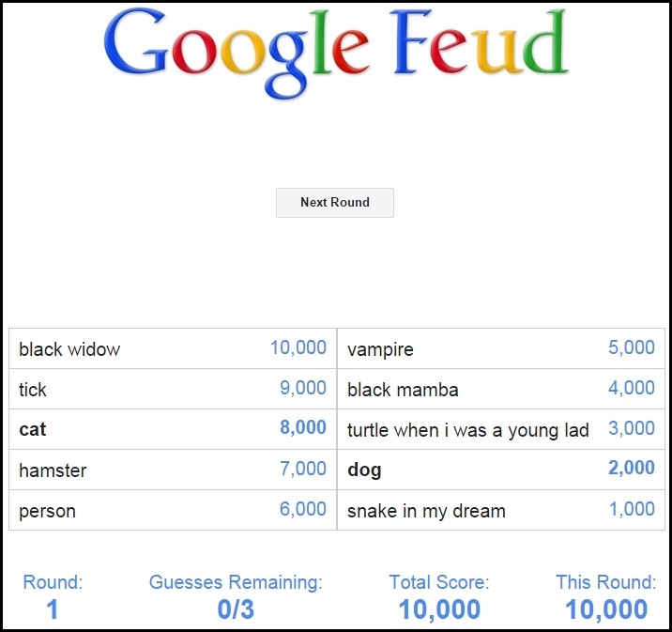
Task: Click the bold 'cat' answer
Action: click(x=33, y=429)
